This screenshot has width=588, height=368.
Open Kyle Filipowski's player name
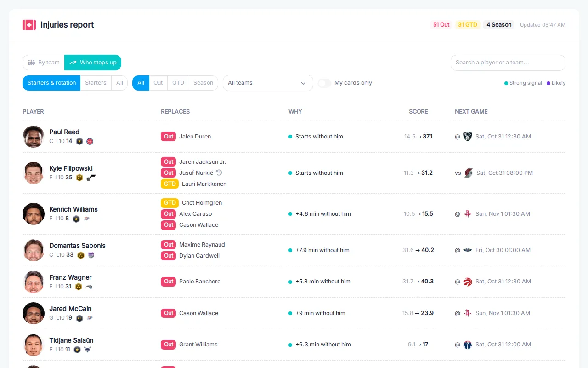point(71,168)
